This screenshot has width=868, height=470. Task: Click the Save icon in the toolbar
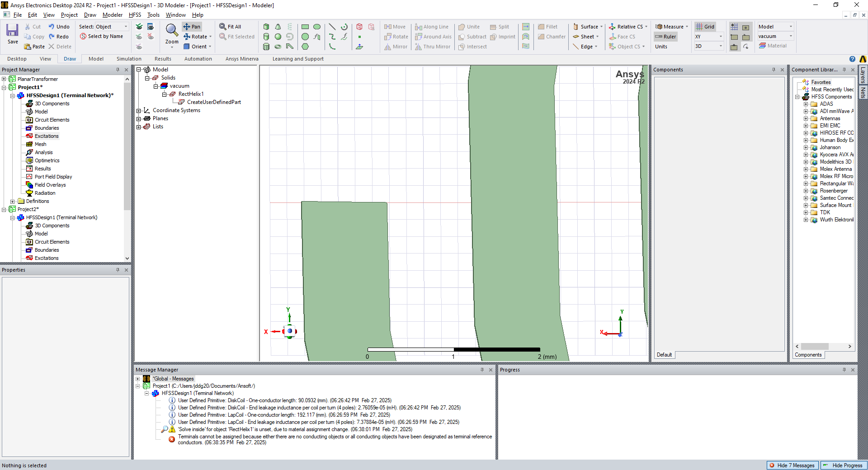point(12,34)
